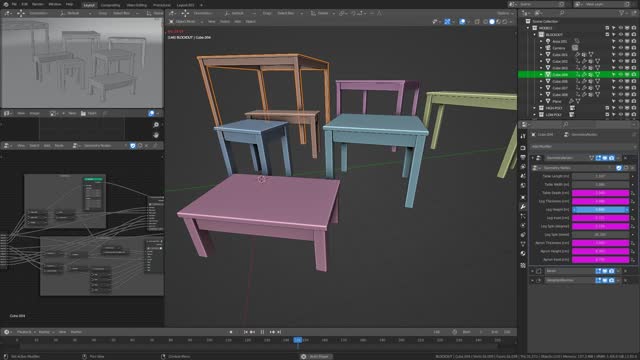640x360 pixels.
Task: Open the Physics properties tab
Action: click(x=523, y=225)
